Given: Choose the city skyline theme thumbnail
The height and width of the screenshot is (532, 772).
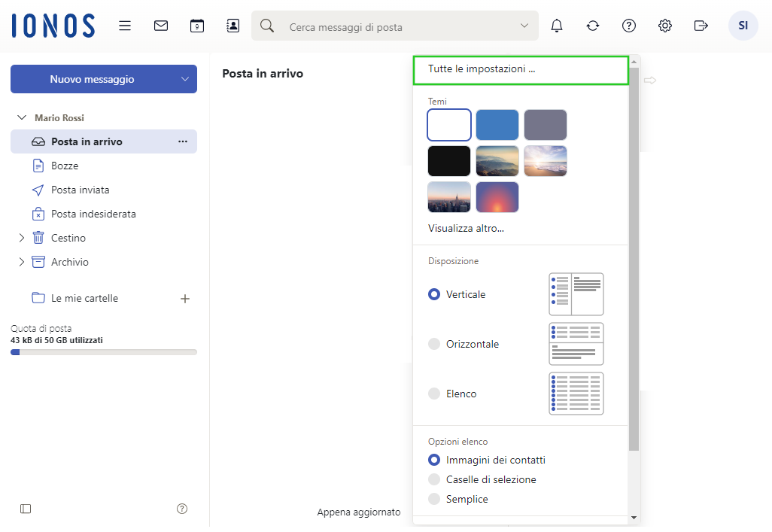Looking at the screenshot, I should (449, 197).
